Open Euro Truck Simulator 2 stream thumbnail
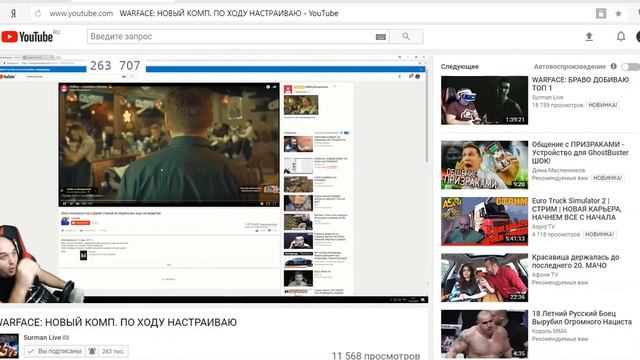This screenshot has height=360, width=640. click(484, 221)
